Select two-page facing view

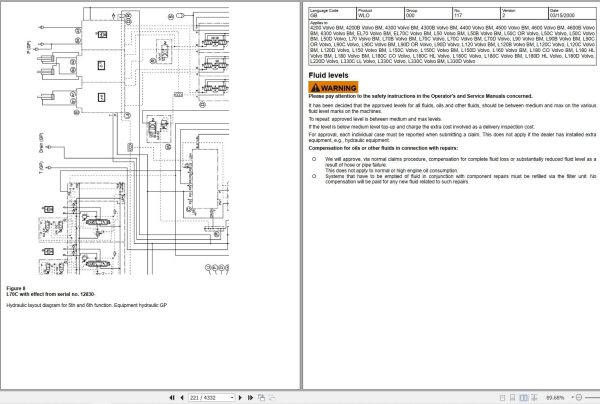pyautogui.click(x=523, y=398)
